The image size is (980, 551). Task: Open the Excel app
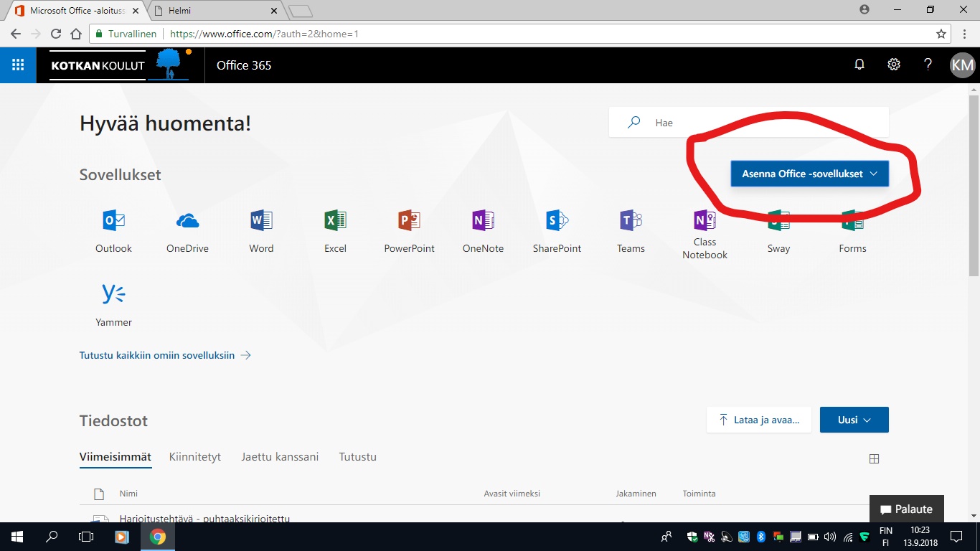335,222
